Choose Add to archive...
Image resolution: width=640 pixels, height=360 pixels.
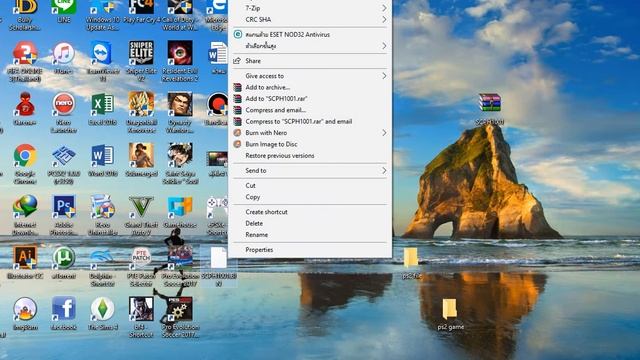(310, 87)
